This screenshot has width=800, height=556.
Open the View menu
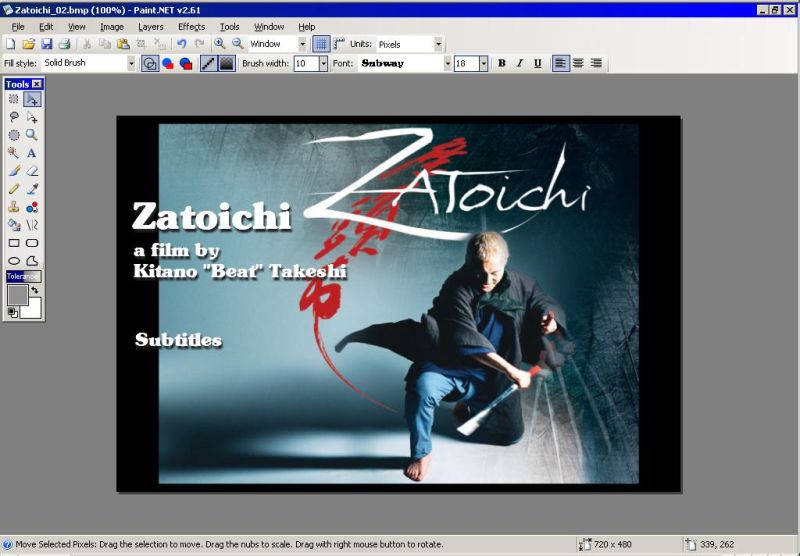coord(77,27)
